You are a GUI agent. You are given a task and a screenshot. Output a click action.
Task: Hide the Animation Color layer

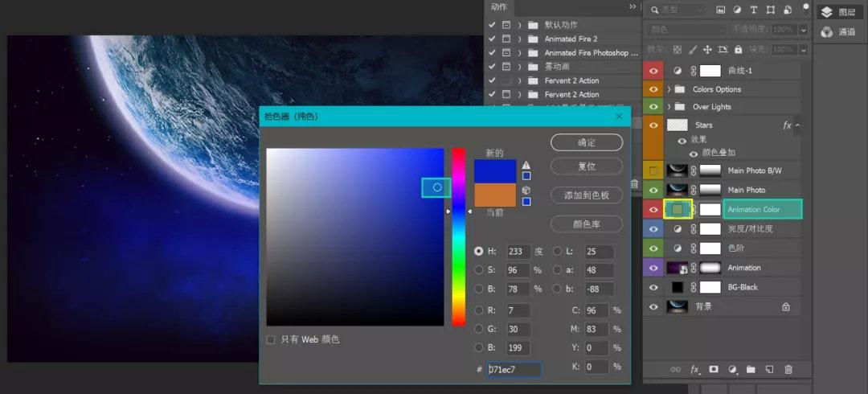point(653,210)
